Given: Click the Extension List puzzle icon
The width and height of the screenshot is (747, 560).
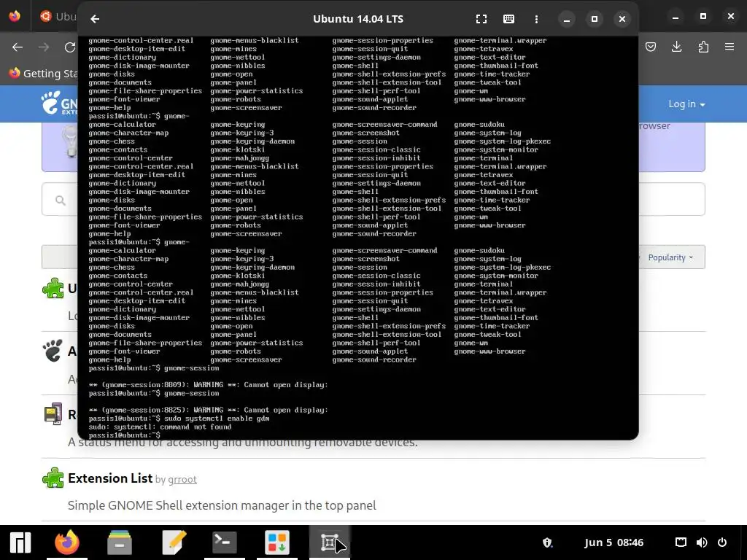Looking at the screenshot, I should (53, 478).
